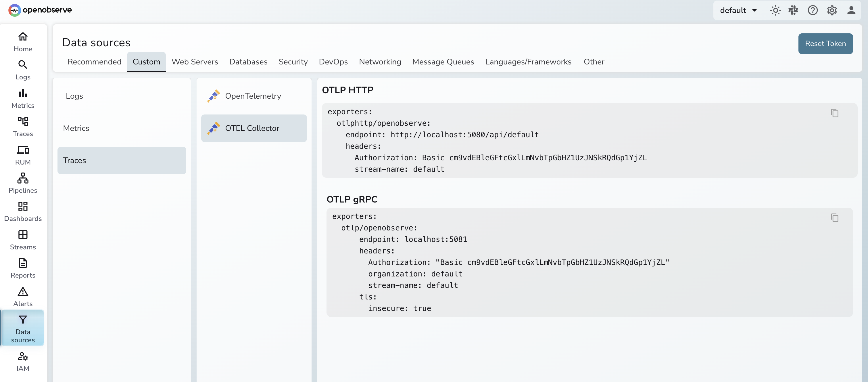Switch to Other tab
This screenshot has height=382, width=868.
(594, 62)
